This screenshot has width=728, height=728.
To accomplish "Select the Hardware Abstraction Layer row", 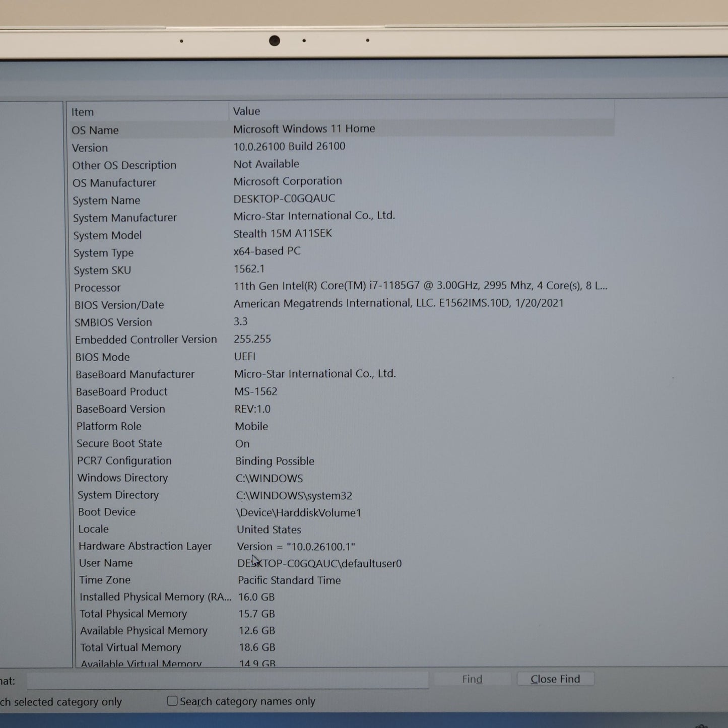I will click(145, 546).
